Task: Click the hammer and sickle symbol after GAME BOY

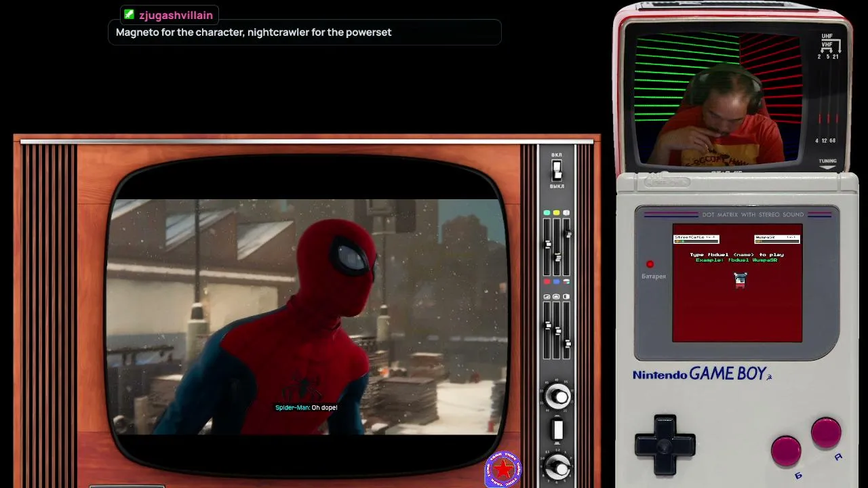Action: [x=769, y=376]
